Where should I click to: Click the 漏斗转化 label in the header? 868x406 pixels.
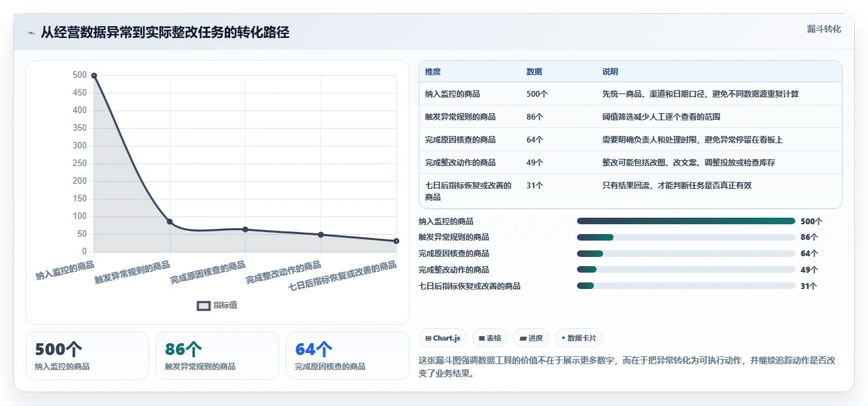tap(824, 29)
